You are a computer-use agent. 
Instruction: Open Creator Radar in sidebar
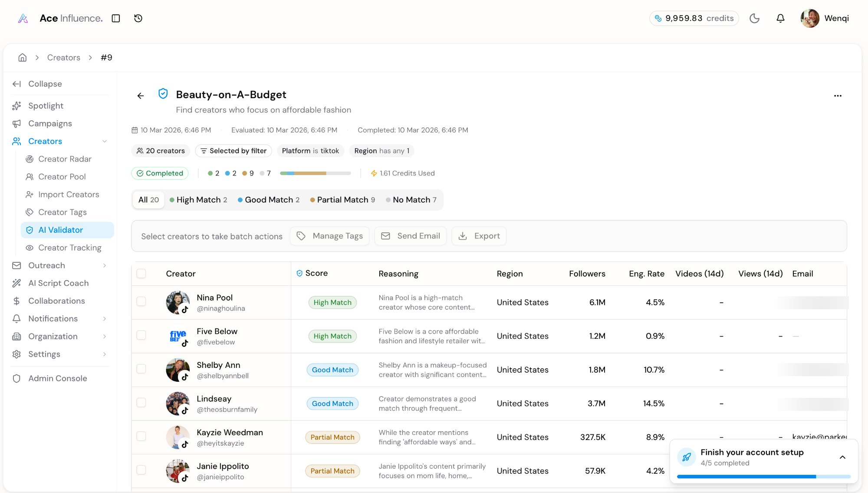[65, 159]
